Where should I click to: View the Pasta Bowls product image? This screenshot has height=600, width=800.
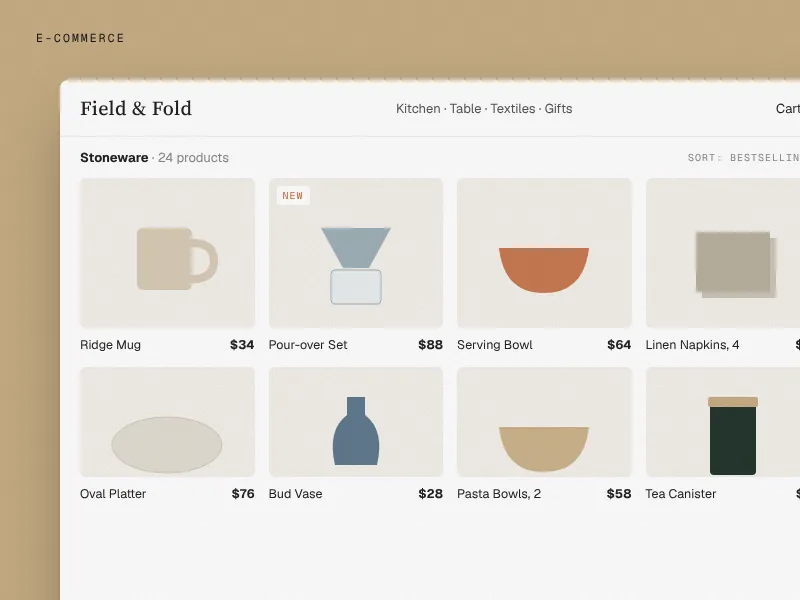click(544, 422)
